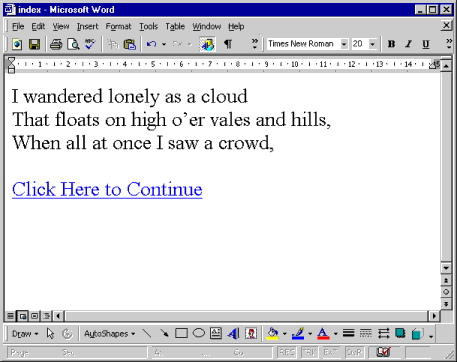This screenshot has width=457, height=362.
Task: Open the Draw menu button
Action: (x=25, y=334)
